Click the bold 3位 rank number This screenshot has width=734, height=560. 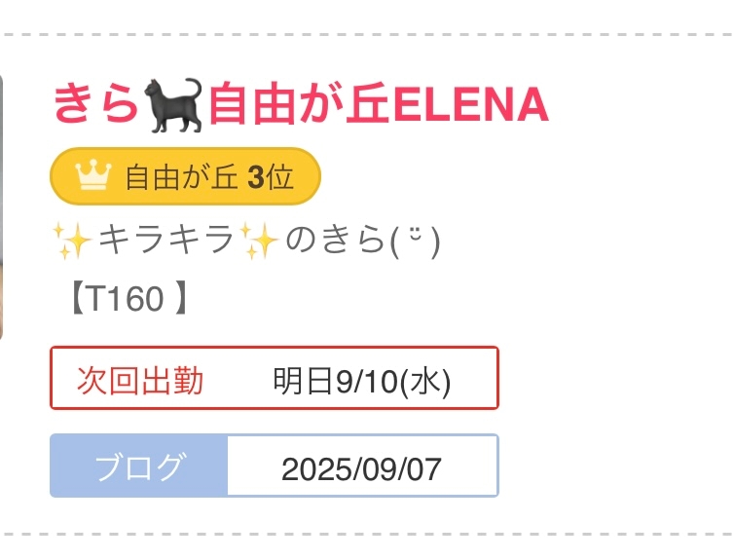coord(271,177)
